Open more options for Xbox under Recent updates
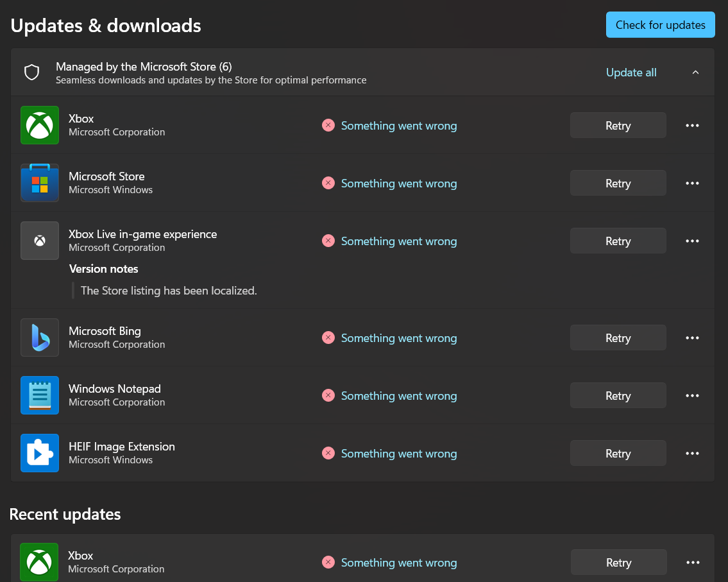728x582 pixels. 693,562
